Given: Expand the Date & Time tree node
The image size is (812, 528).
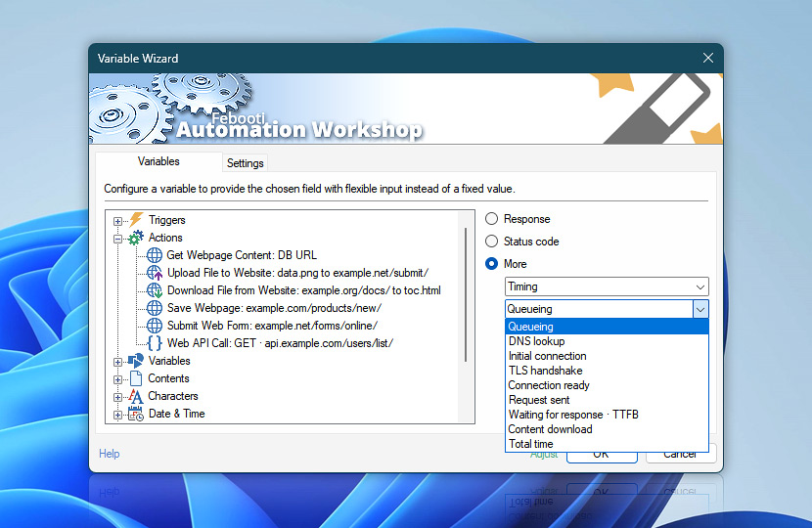Looking at the screenshot, I should click(117, 415).
